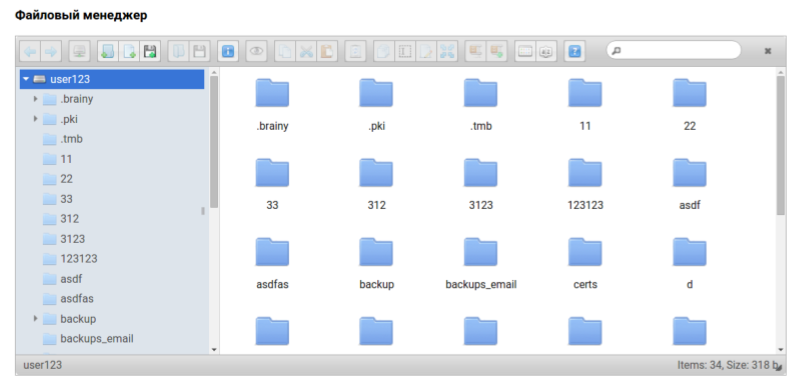The height and width of the screenshot is (379, 791).
Task: Select 312 in the folder tree
Action: pos(70,219)
